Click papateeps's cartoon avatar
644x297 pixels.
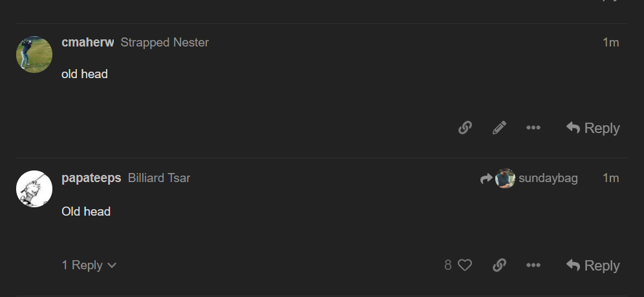coord(34,189)
